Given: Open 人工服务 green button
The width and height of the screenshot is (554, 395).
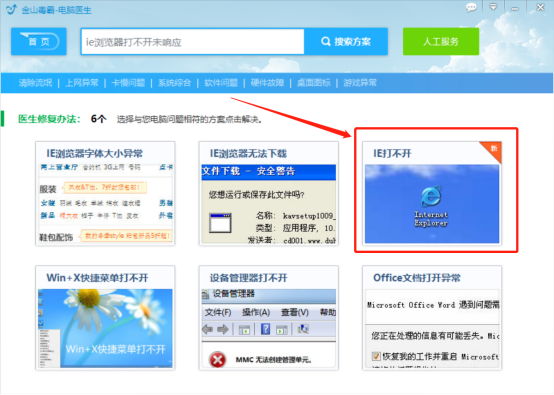Looking at the screenshot, I should click(x=441, y=42).
